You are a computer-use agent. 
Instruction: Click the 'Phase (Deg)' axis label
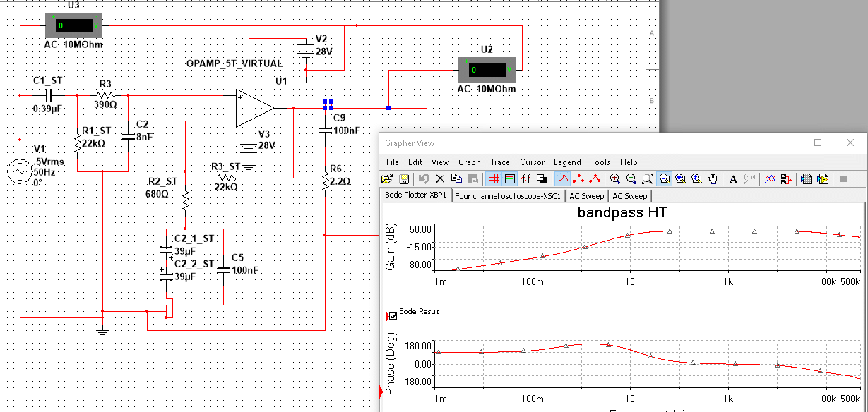(390, 363)
